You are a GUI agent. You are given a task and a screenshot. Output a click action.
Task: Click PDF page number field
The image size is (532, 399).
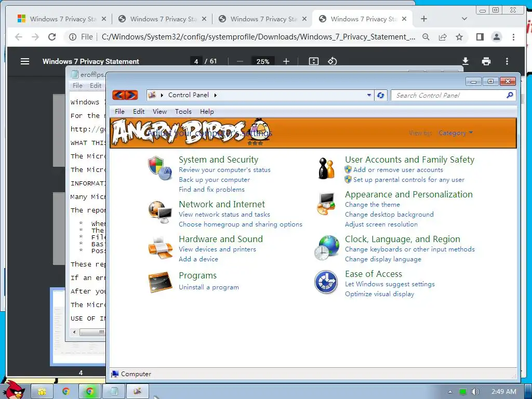(x=196, y=61)
